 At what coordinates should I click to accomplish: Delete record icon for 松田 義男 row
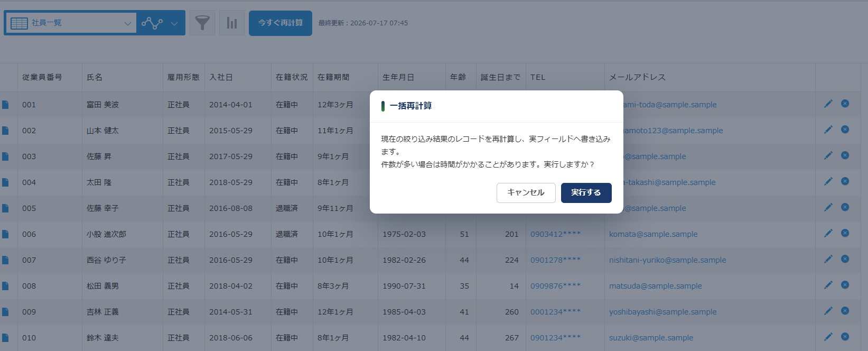(x=845, y=285)
